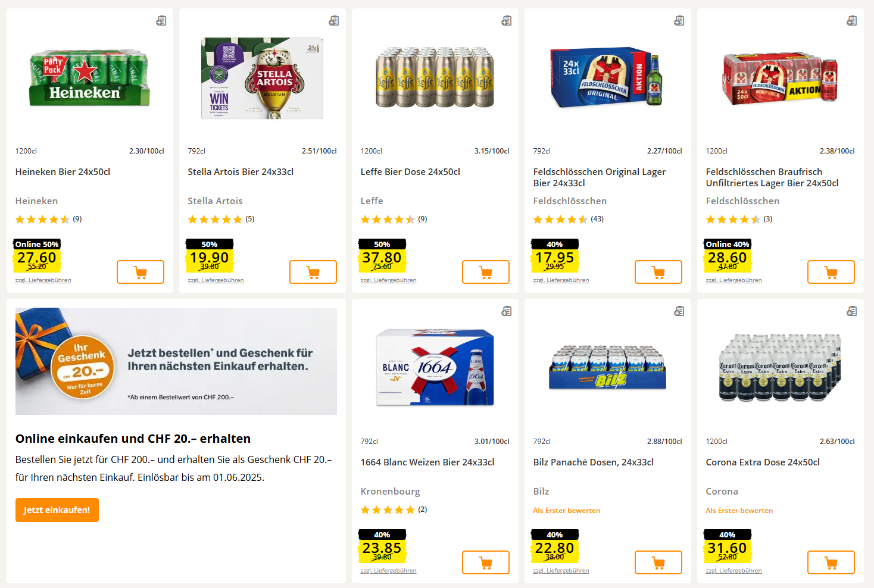Add Corona Extra Dose to cart
This screenshot has height=588, width=874.
(x=831, y=562)
